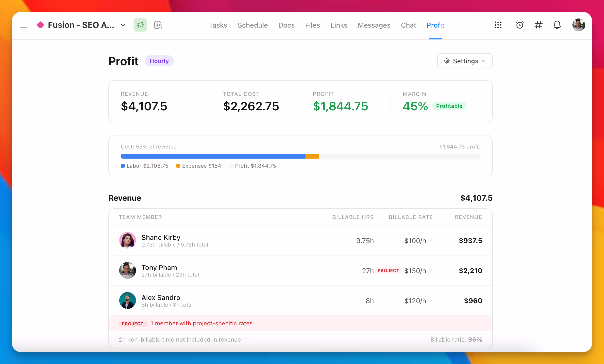Open the Settings dropdown
Screen dimensions: 604x364
click(465, 61)
